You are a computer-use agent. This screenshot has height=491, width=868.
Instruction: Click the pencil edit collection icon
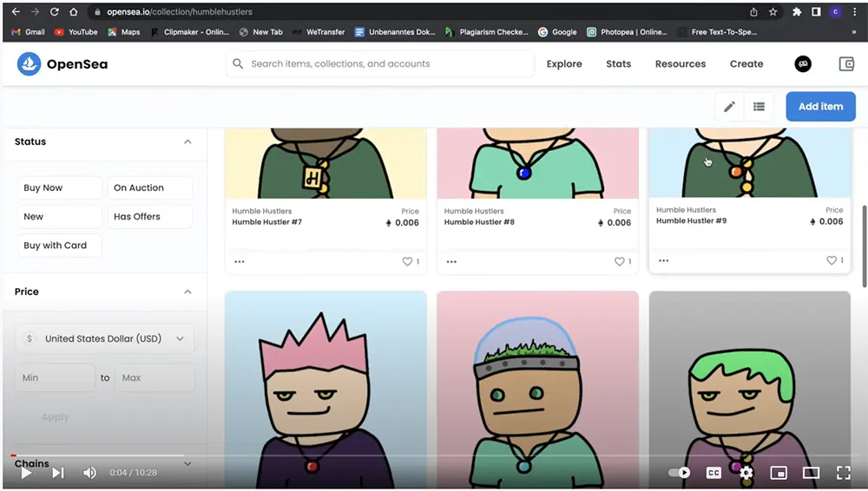click(x=729, y=107)
